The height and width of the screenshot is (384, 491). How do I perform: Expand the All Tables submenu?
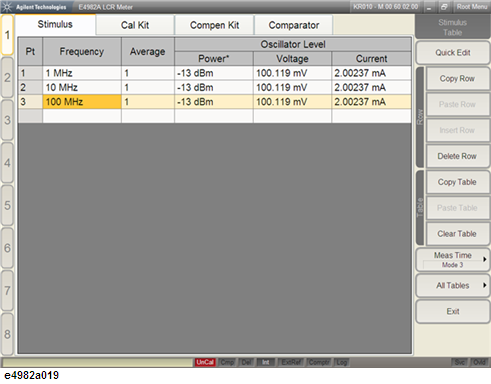(x=453, y=286)
